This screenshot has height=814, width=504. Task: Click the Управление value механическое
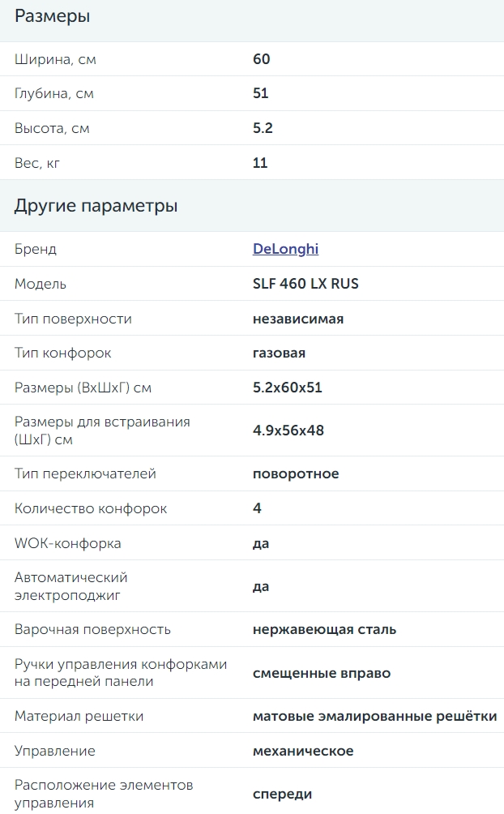point(303,752)
